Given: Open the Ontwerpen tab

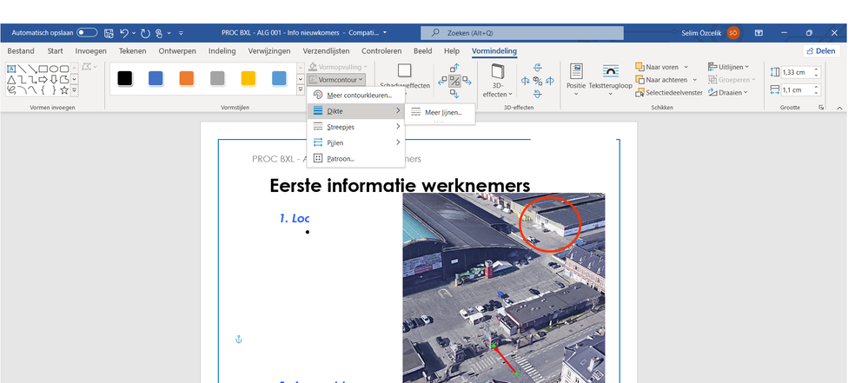Looking at the screenshot, I should tap(177, 51).
